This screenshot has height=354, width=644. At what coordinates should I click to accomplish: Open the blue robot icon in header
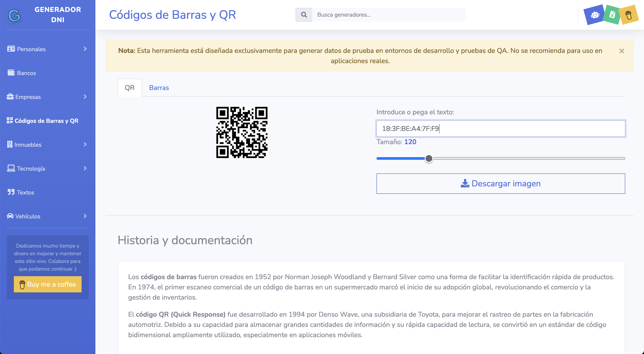click(595, 15)
